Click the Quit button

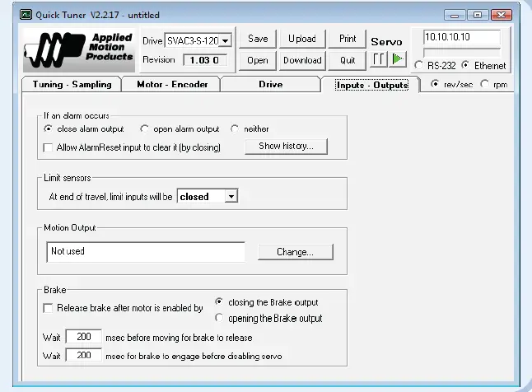(x=348, y=60)
